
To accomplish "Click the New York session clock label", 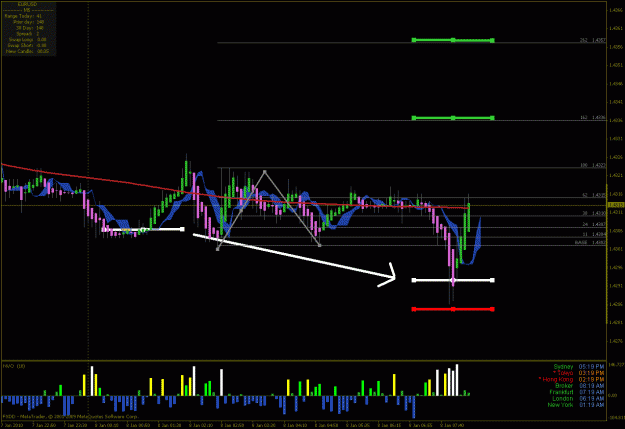I will tap(560, 405).
